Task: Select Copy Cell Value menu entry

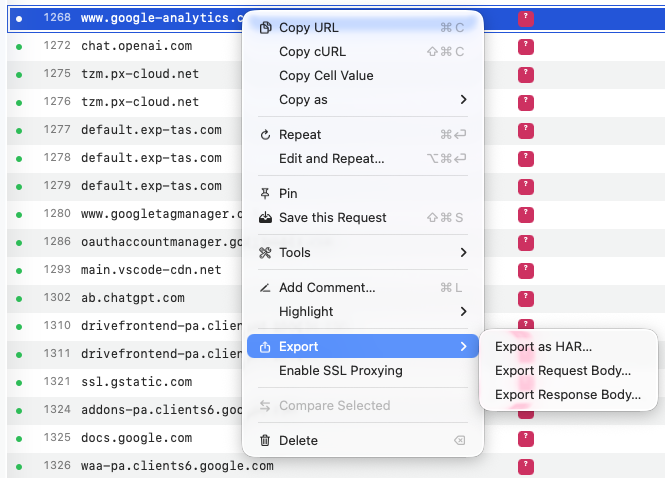Action: 326,76
